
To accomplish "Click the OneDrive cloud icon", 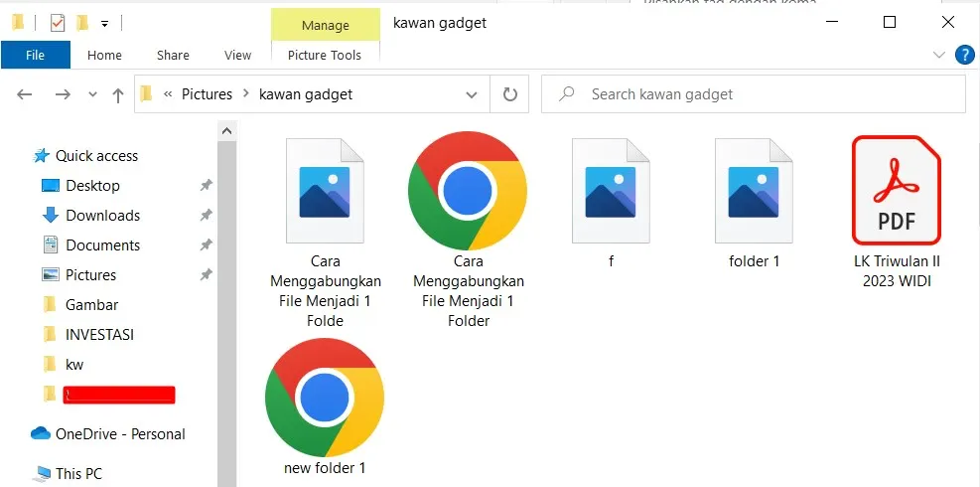I will (x=41, y=433).
